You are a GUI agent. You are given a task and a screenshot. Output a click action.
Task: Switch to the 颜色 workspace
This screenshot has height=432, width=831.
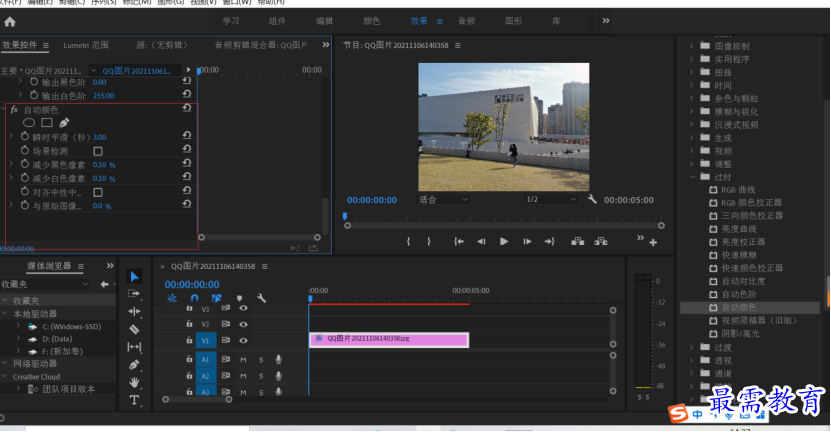click(372, 21)
